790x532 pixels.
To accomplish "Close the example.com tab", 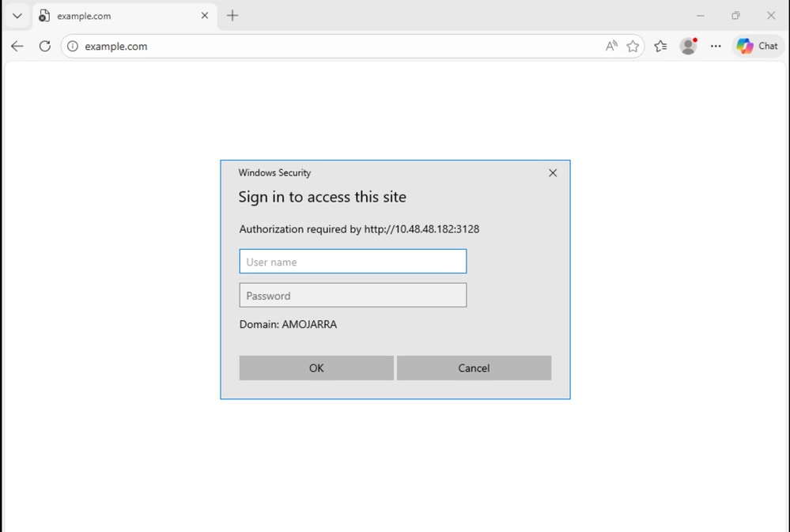I will pyautogui.click(x=204, y=15).
